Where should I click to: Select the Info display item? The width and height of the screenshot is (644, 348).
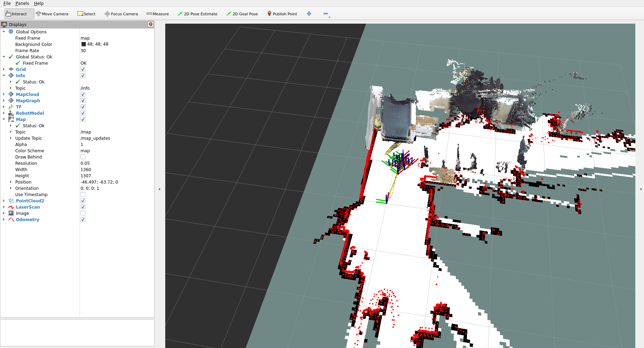(x=20, y=75)
